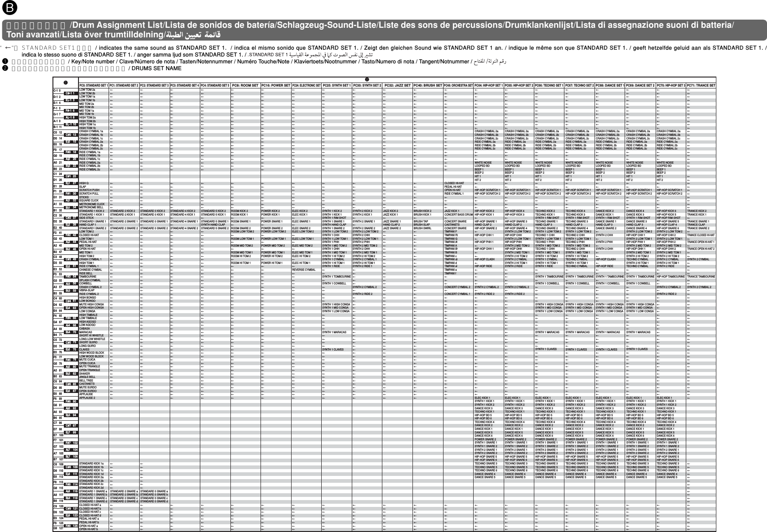Expand the PC32: JAZZ SET column header

pyautogui.click(x=397, y=86)
